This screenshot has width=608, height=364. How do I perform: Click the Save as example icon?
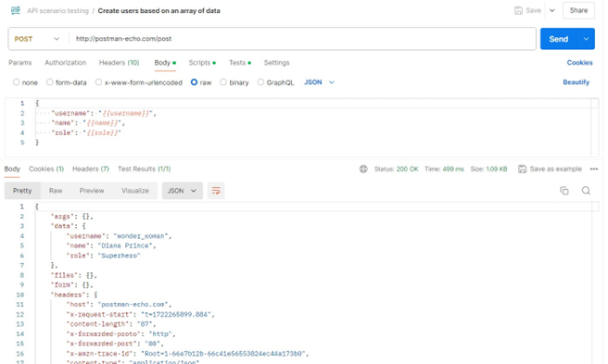(523, 169)
